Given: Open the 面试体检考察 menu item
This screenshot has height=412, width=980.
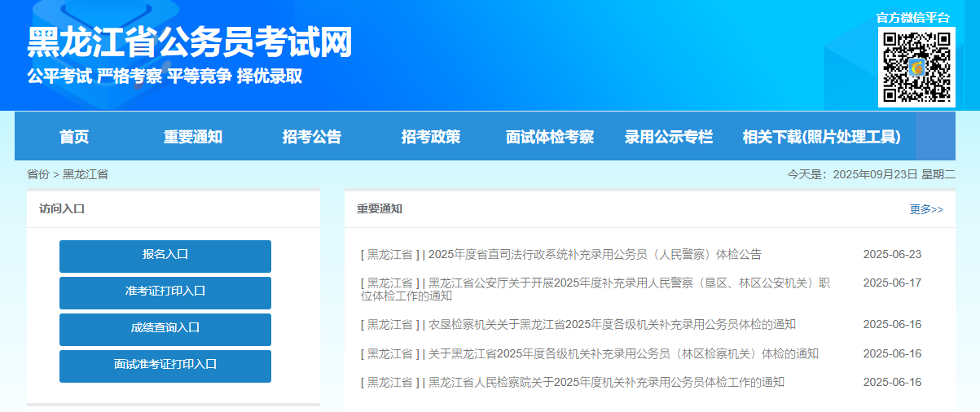Looking at the screenshot, I should [550, 137].
